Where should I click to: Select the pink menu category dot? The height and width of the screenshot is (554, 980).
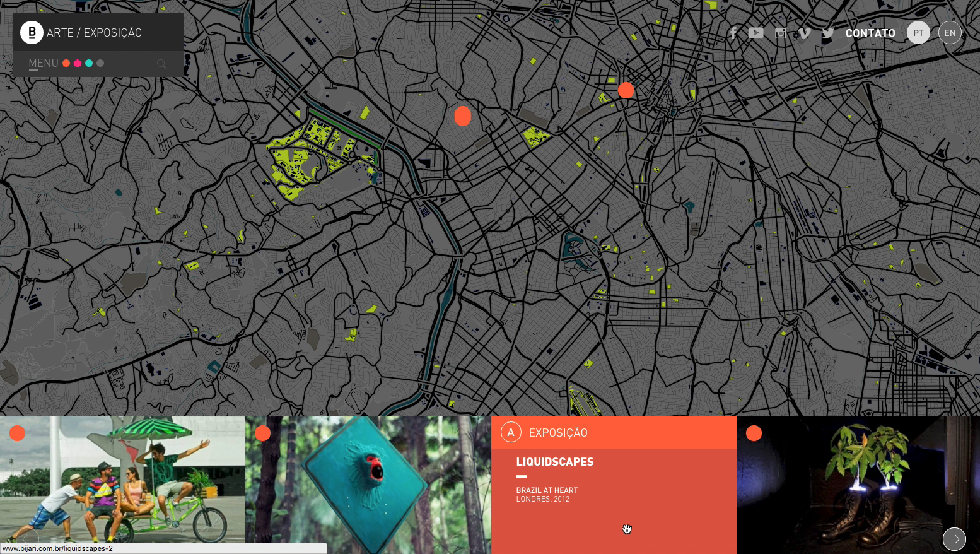tap(78, 63)
